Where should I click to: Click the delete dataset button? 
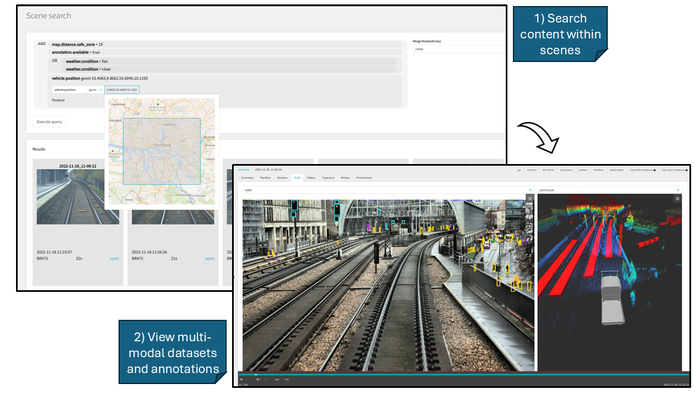(617, 170)
